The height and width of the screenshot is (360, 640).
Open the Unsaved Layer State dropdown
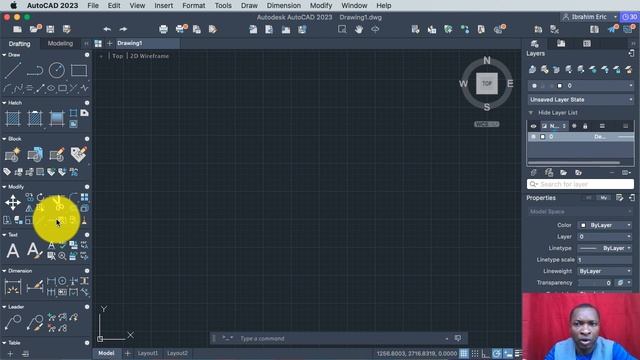pos(581,100)
